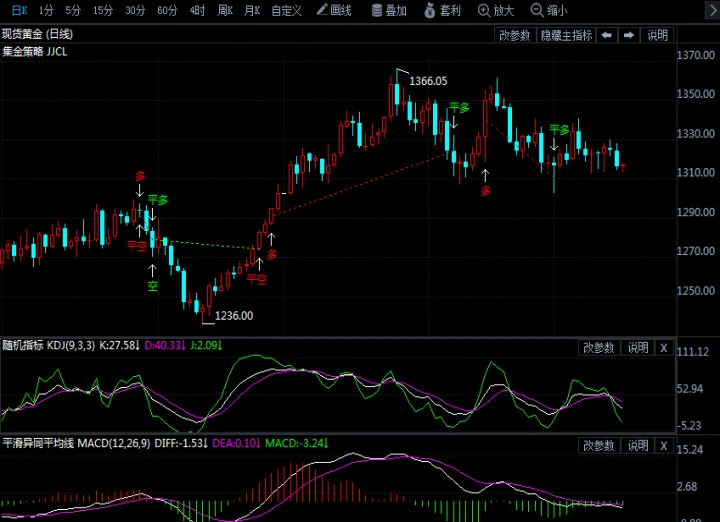Switch to 周K weekly chart
720x522 pixels.
click(x=224, y=11)
